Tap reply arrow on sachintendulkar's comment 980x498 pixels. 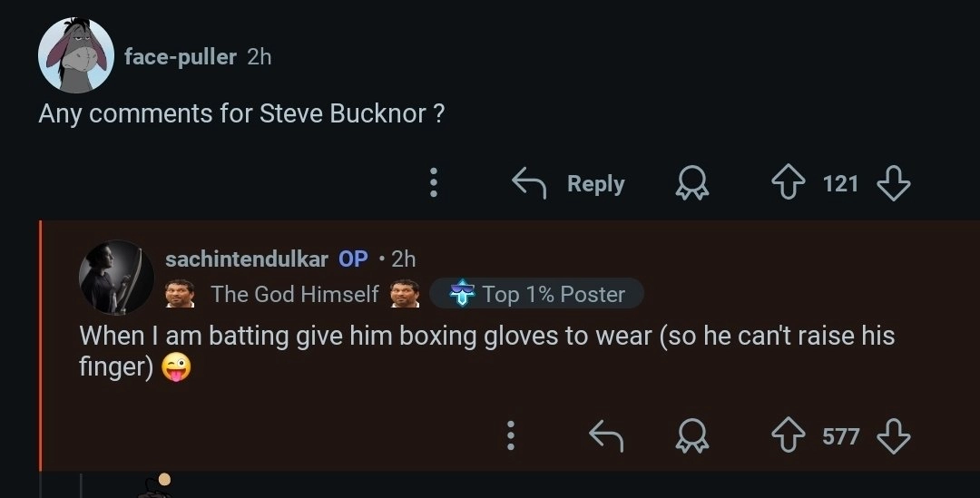coord(606,437)
